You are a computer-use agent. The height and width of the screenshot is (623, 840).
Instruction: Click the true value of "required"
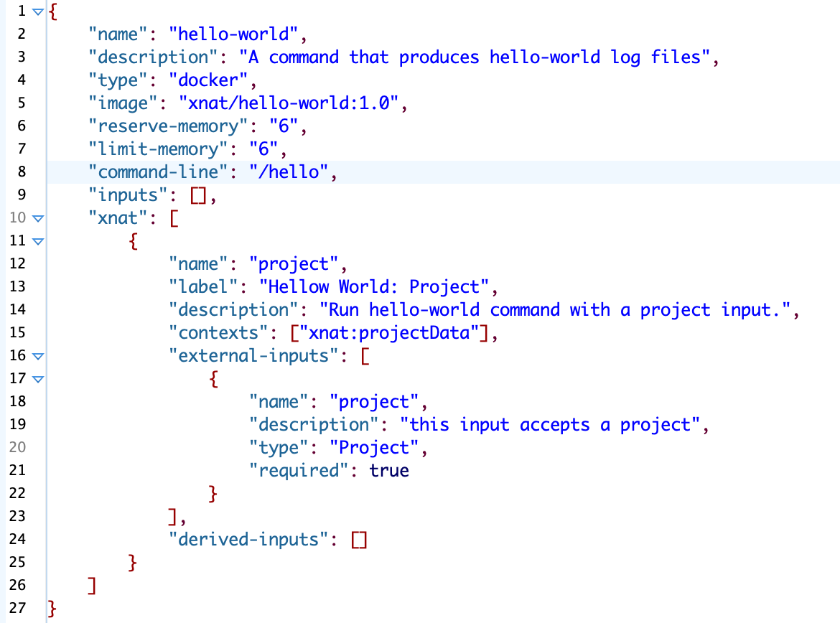click(389, 470)
